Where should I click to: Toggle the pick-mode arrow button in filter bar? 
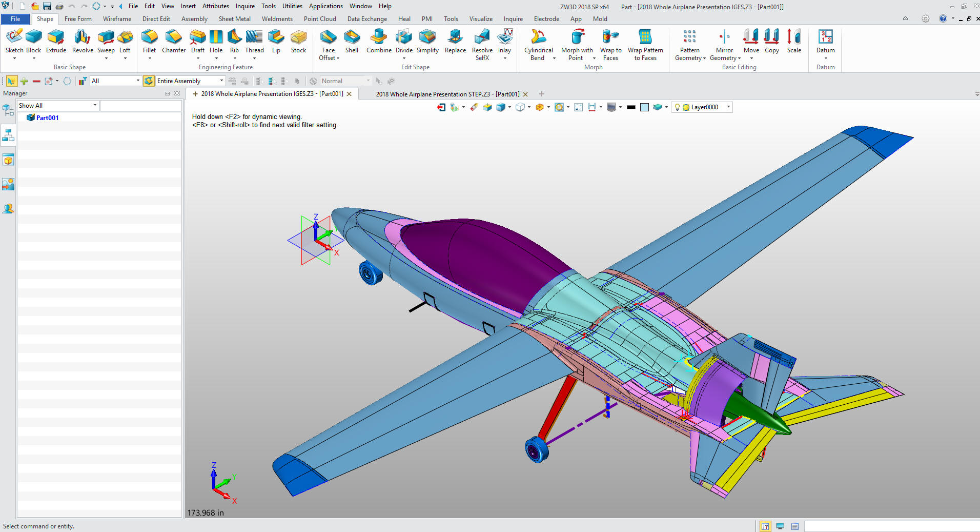(x=11, y=81)
